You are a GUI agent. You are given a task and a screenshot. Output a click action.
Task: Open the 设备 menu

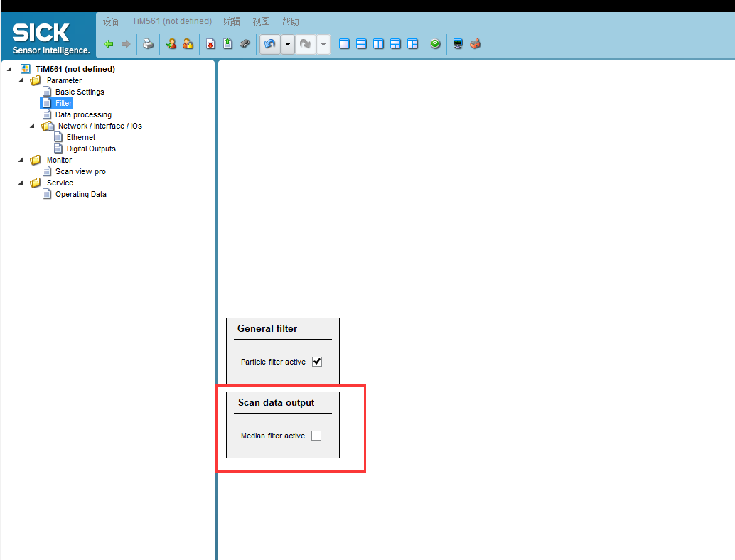111,21
